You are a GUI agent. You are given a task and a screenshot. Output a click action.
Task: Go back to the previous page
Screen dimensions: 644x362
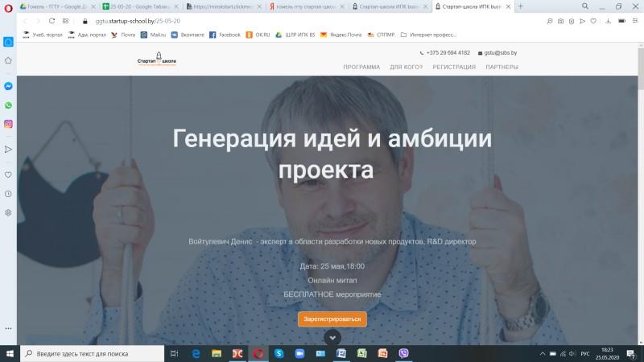[x=25, y=21]
